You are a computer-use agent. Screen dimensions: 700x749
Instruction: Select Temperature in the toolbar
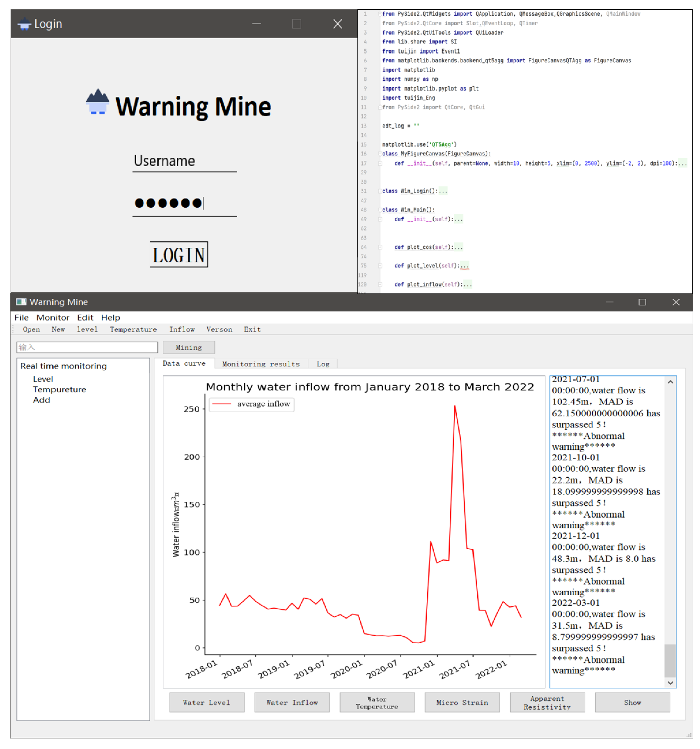point(133,329)
